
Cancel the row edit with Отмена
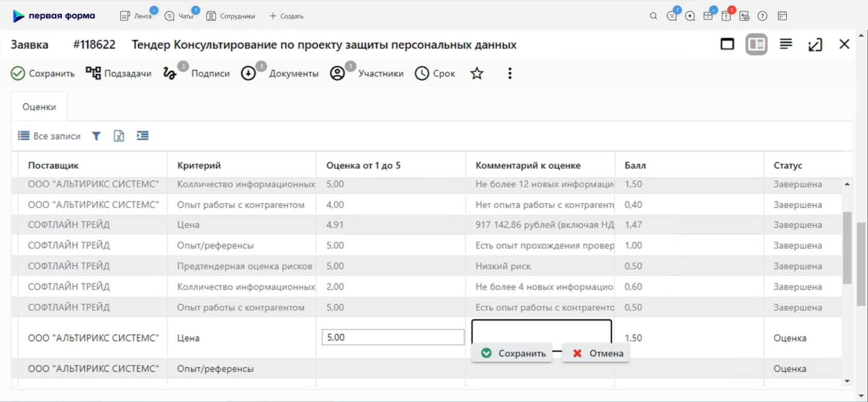[x=596, y=353]
